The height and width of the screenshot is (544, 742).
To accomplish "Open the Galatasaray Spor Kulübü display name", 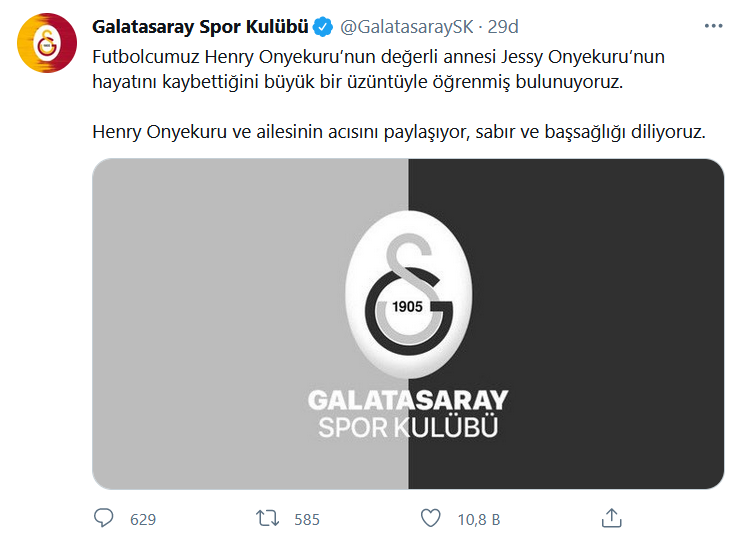I will [200, 27].
